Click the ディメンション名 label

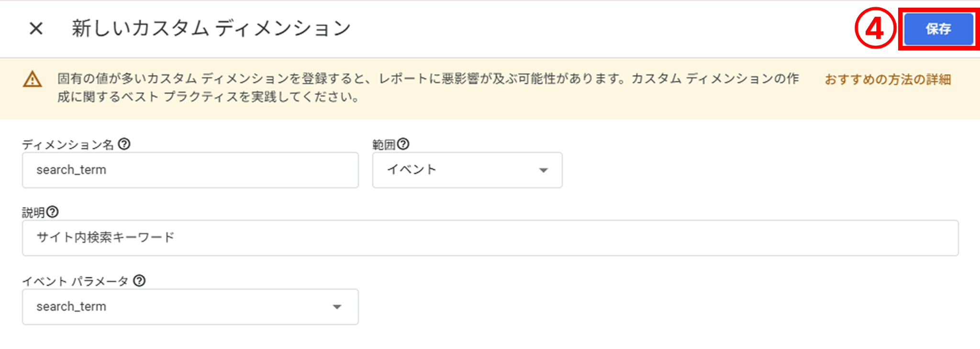68,144
